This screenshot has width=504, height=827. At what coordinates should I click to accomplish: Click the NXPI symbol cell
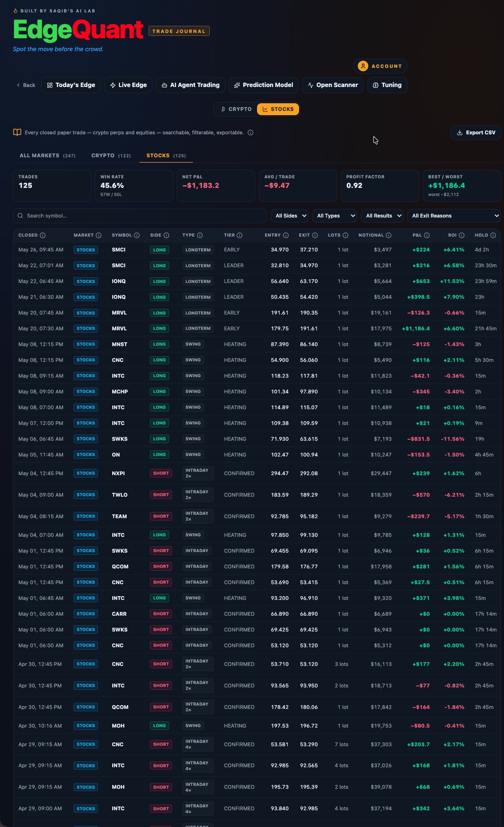click(118, 473)
